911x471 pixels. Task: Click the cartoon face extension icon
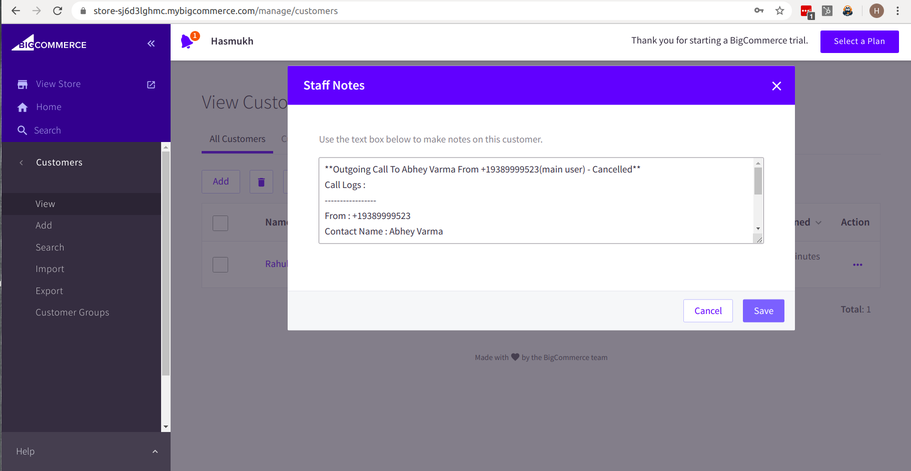coord(848,10)
